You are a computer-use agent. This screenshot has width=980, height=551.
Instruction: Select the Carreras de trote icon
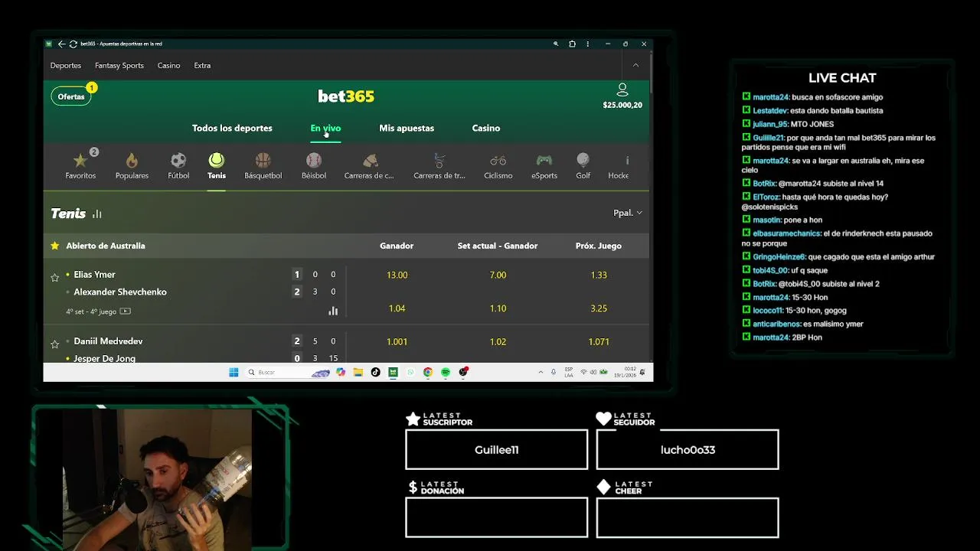click(x=439, y=160)
